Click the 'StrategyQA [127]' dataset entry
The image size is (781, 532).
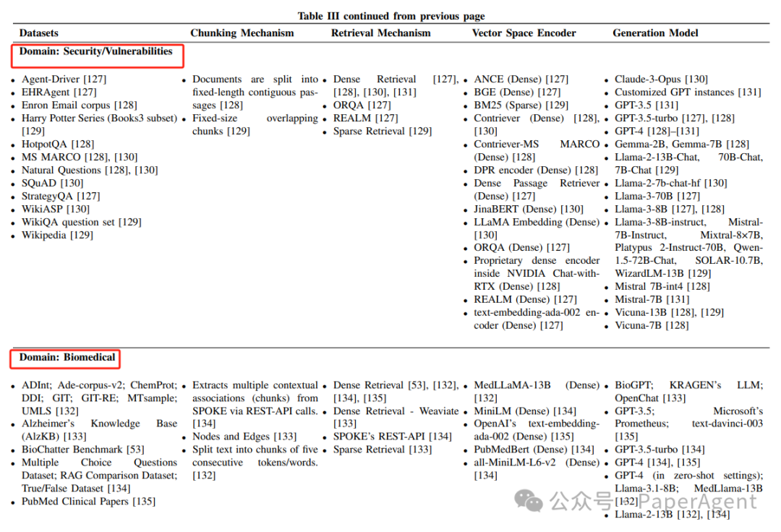tap(61, 196)
